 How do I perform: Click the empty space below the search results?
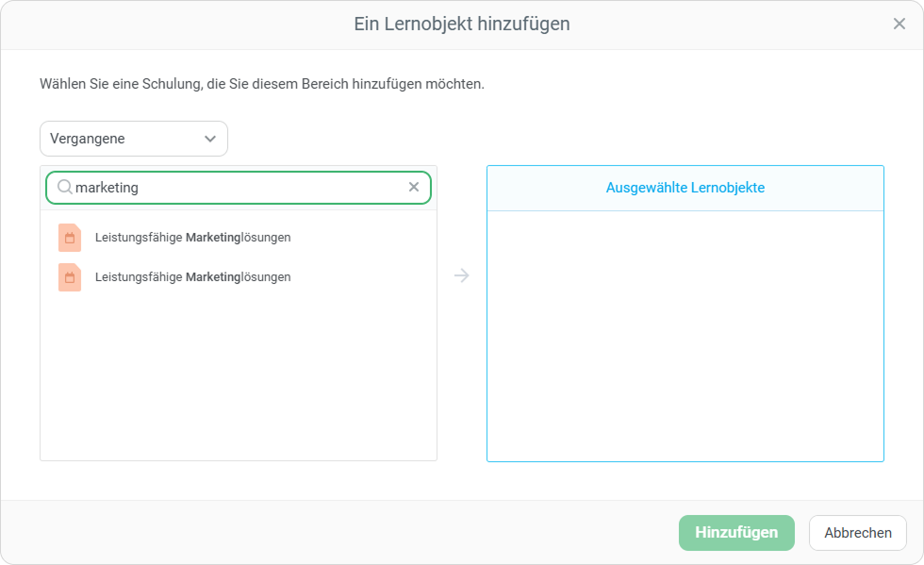pos(238,377)
